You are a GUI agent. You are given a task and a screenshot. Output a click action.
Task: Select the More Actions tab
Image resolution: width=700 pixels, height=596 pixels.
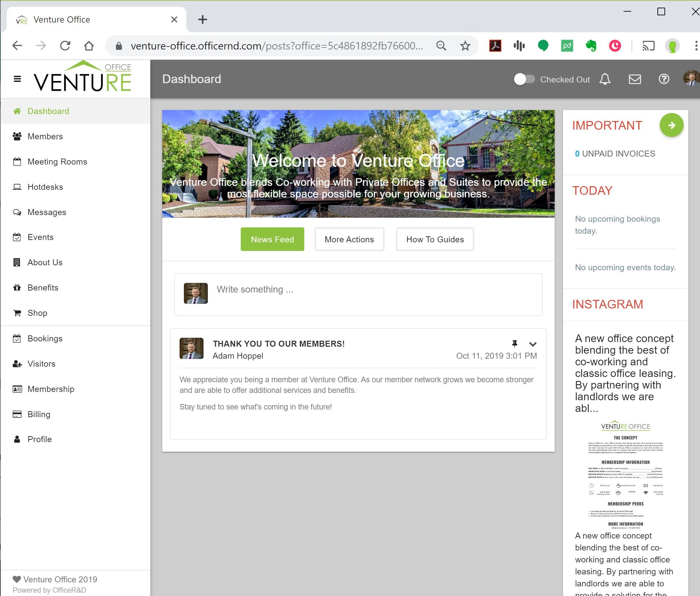tap(349, 239)
